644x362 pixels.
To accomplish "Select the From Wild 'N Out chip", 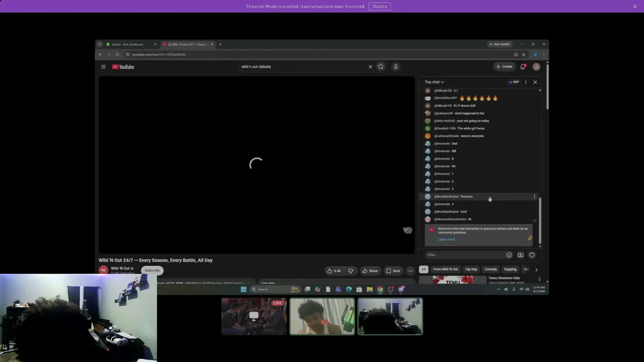I will 445,269.
